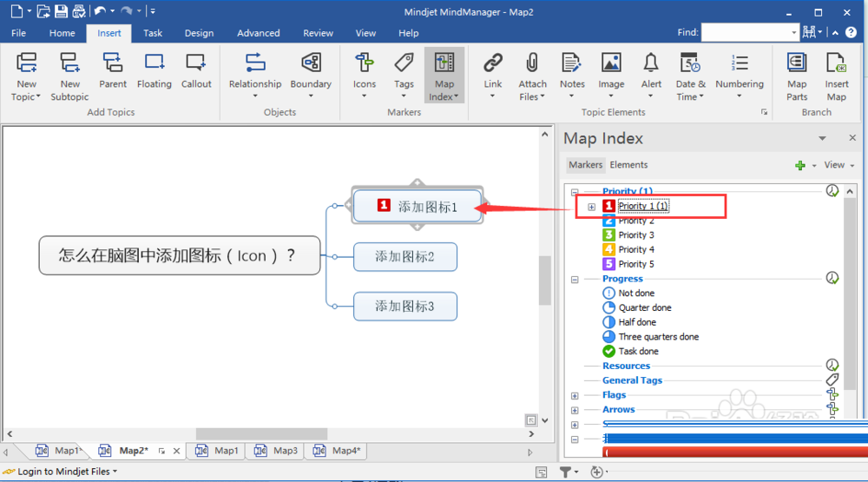The image size is (868, 482).
Task: Set an Alert bell reminder
Action: (x=651, y=76)
